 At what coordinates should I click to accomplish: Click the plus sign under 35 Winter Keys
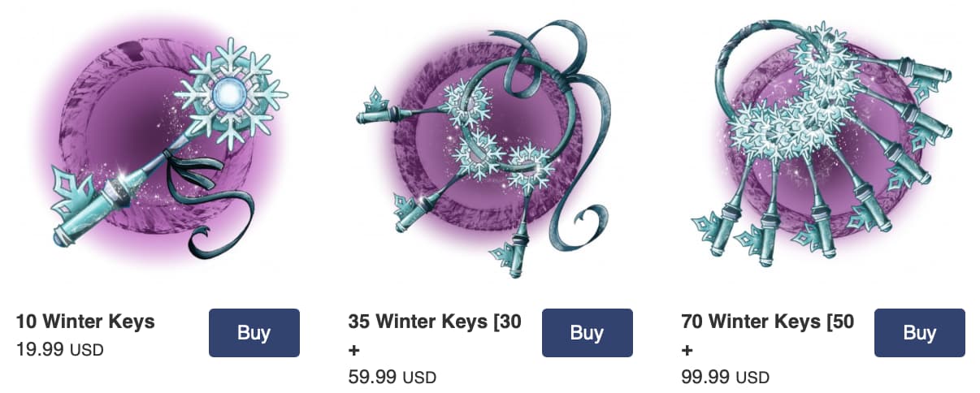(x=354, y=351)
